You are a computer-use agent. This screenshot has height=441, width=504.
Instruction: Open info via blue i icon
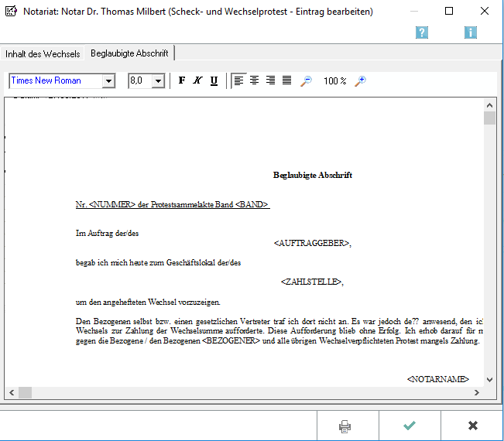click(x=471, y=32)
